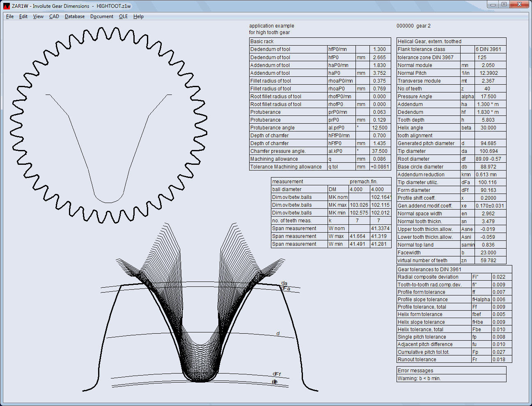Open the Help menu
This screenshot has height=406, width=532.
tap(138, 16)
